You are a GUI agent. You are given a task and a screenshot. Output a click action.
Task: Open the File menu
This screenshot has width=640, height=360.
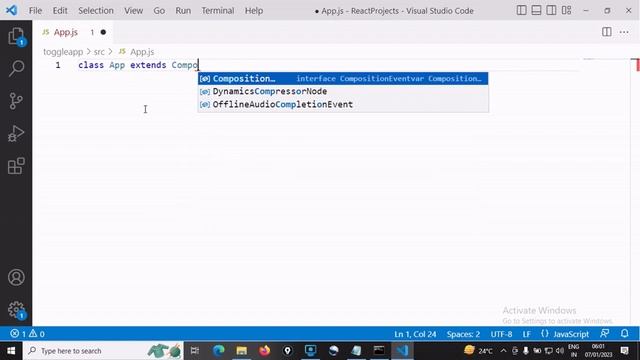(35, 11)
